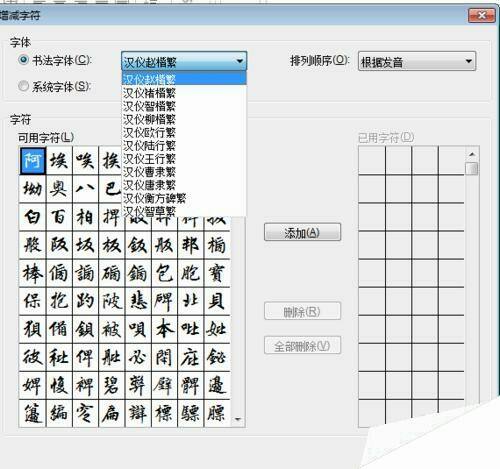Image resolution: width=500 pixels, height=469 pixels.
Task: Click down arrow of available characters scrollbar
Action: coord(238,419)
